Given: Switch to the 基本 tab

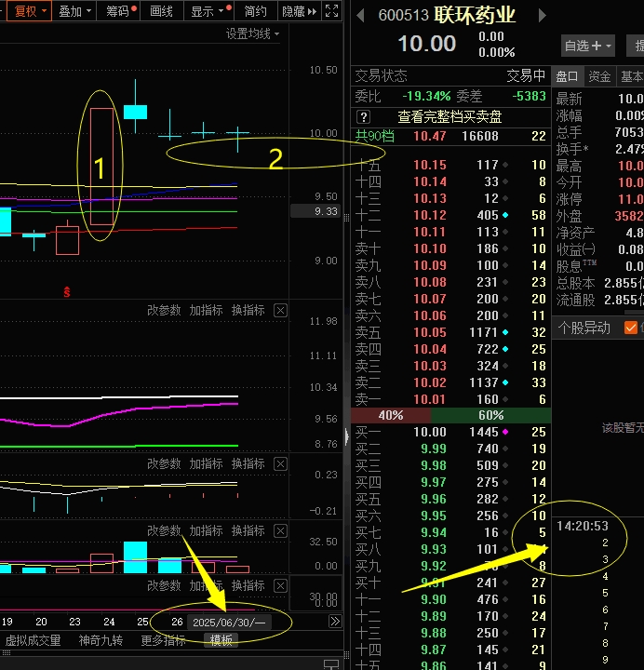Looking at the screenshot, I should [x=632, y=76].
